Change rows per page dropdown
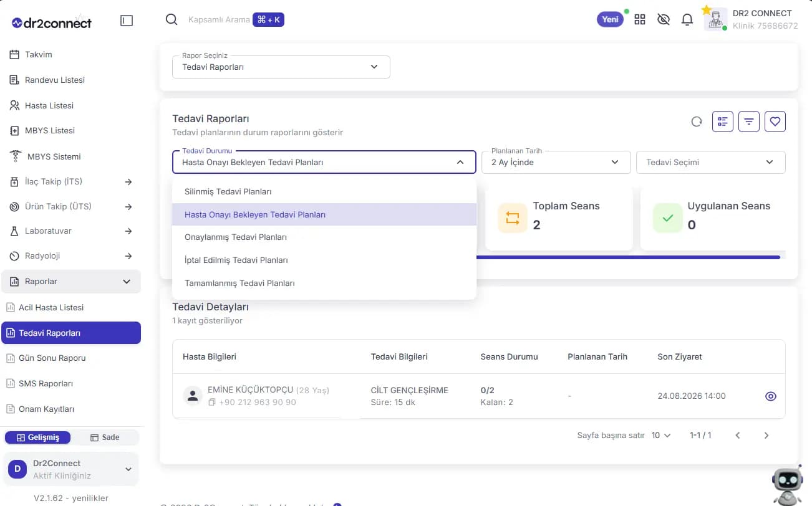 pos(661,436)
